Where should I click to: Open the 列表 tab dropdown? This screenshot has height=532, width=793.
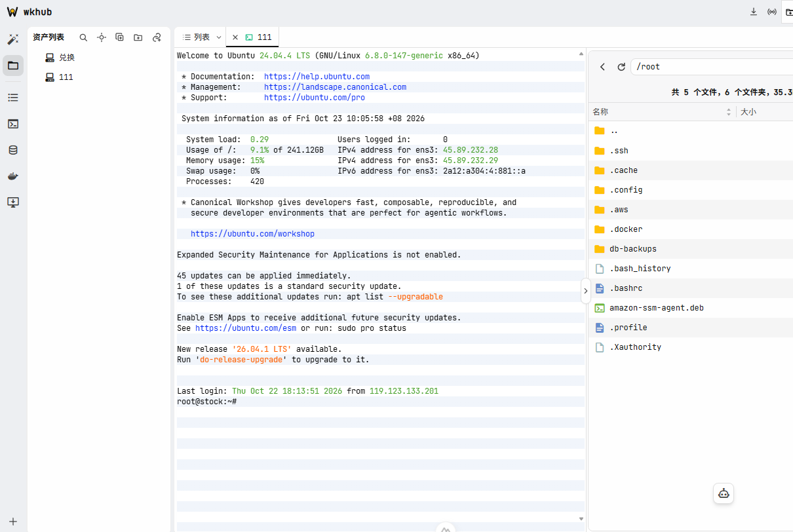point(219,37)
